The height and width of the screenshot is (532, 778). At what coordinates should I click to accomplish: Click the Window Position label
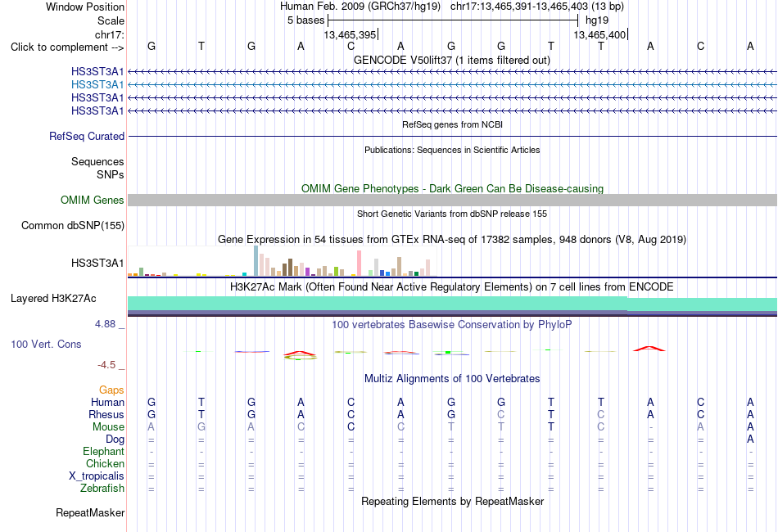[x=85, y=7]
